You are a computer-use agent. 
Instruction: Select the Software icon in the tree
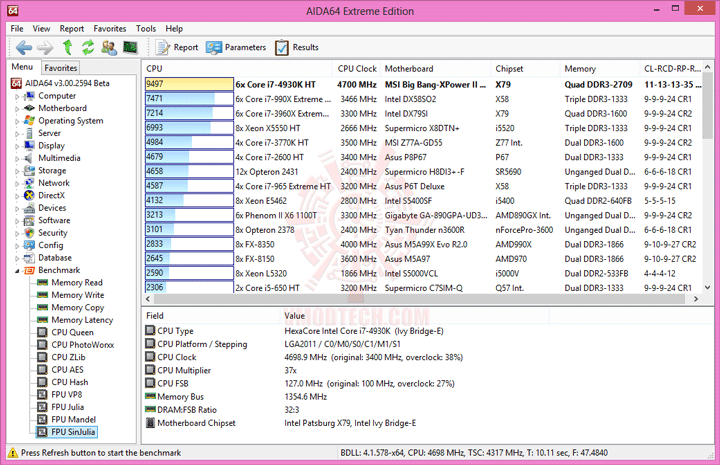[29, 220]
